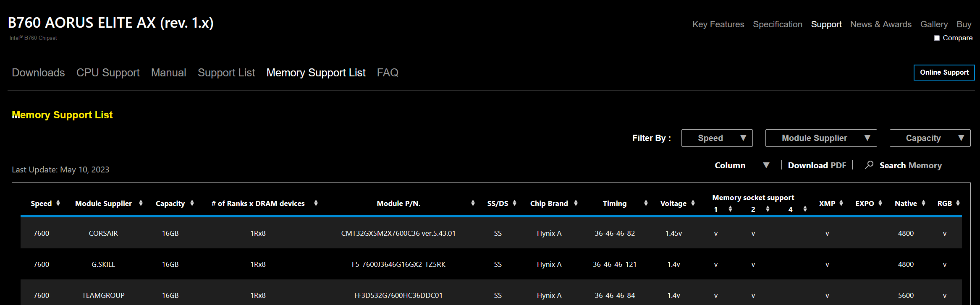
Task: Click part number CMT32GX5M2X7600C36 ver.5.43.01
Action: [398, 233]
